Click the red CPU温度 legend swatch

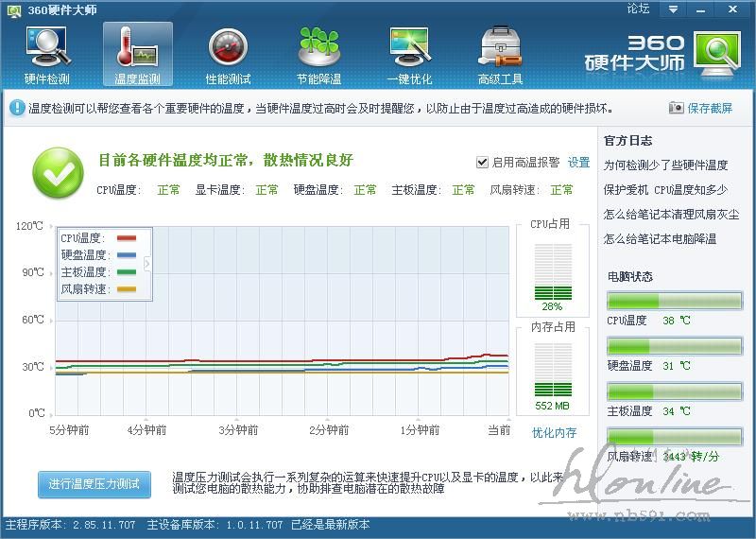[x=126, y=238]
